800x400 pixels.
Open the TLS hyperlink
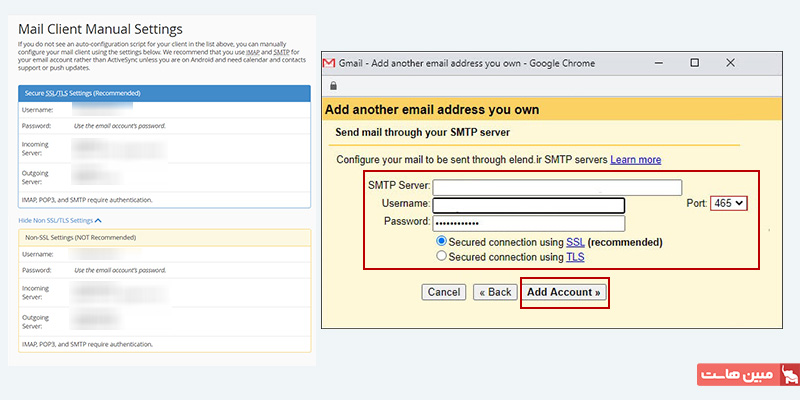575,258
